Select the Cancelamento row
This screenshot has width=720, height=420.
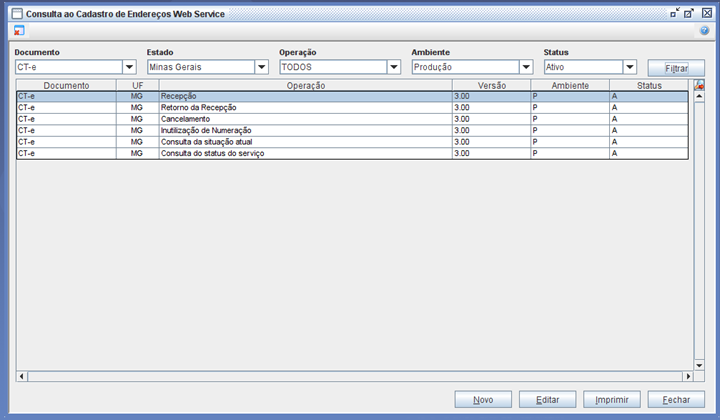click(x=305, y=119)
